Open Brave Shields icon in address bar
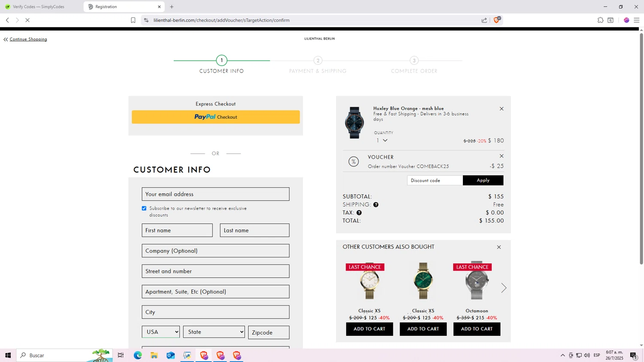Image resolution: width=644 pixels, height=362 pixels. 497,20
